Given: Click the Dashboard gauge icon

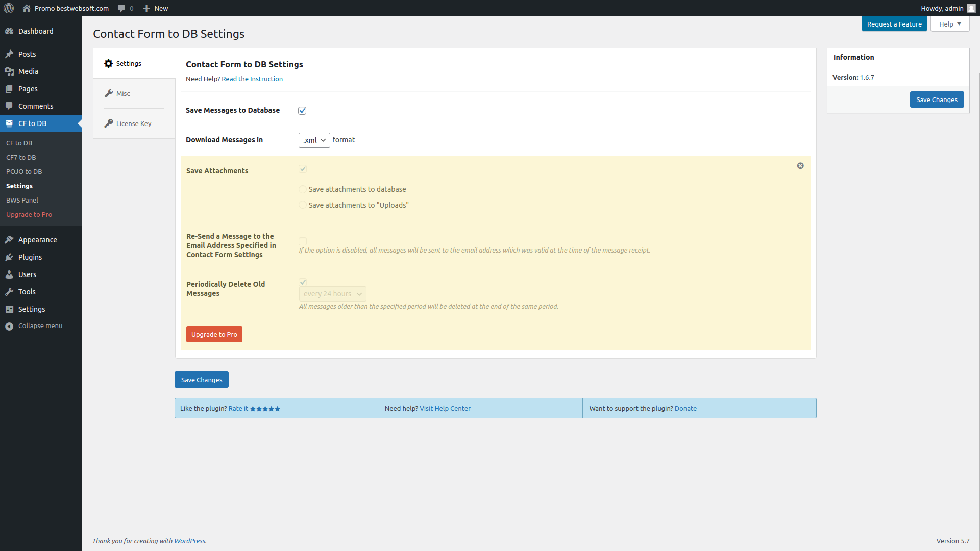Looking at the screenshot, I should 9,31.
